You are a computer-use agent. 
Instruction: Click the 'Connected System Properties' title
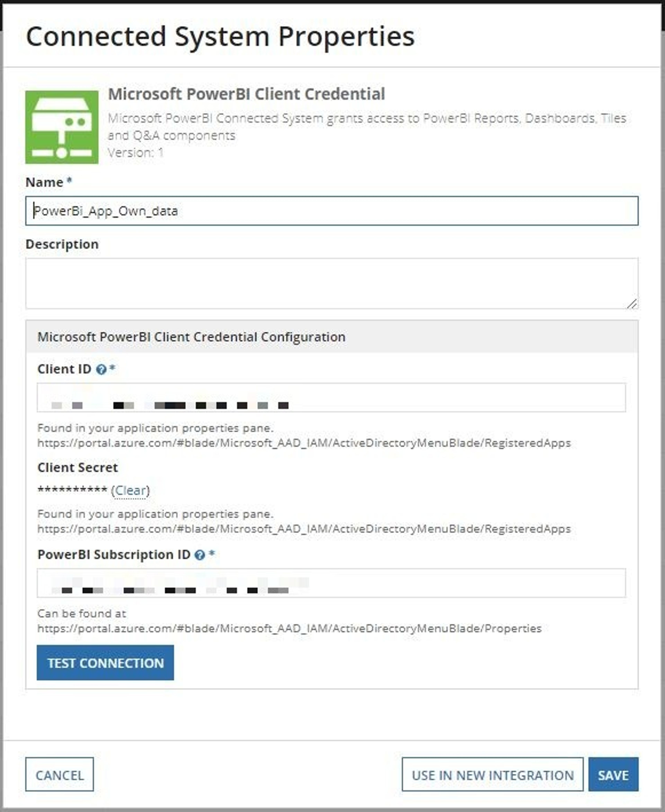click(220, 37)
